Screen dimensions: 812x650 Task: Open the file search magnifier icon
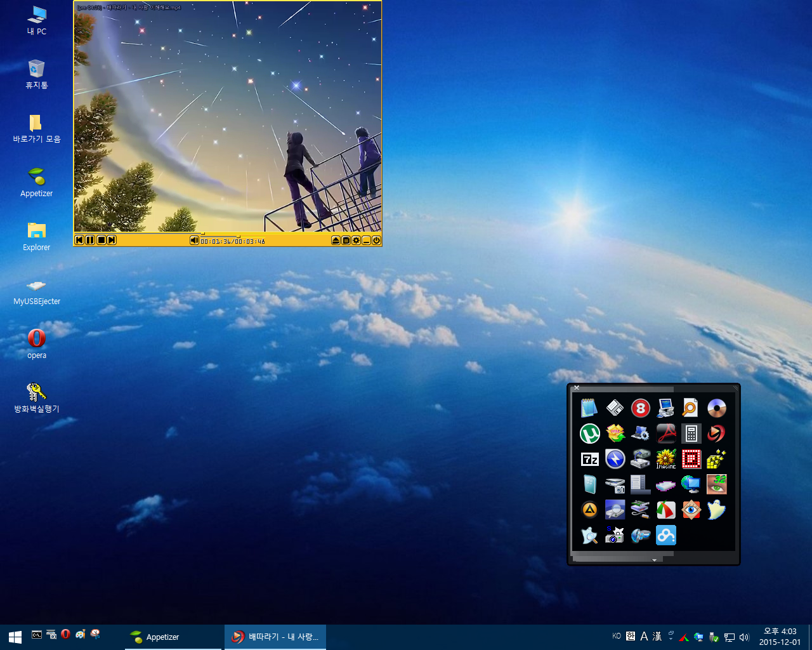click(x=691, y=408)
